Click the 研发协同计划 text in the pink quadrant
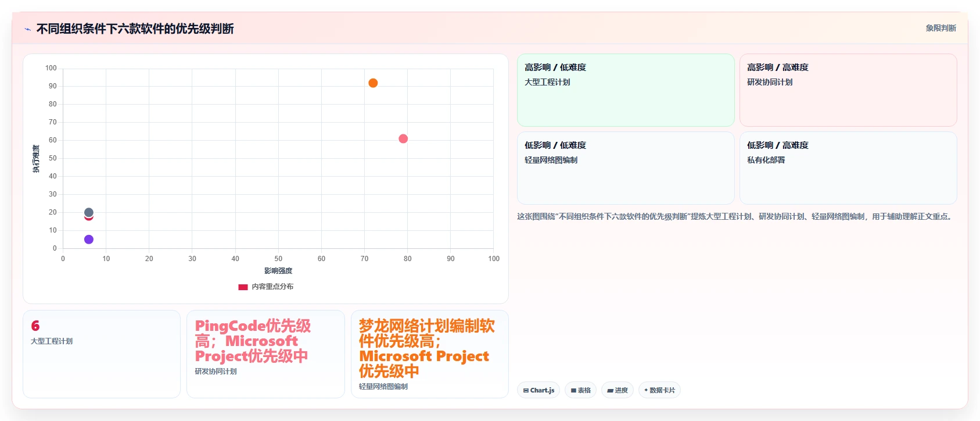 [x=770, y=82]
